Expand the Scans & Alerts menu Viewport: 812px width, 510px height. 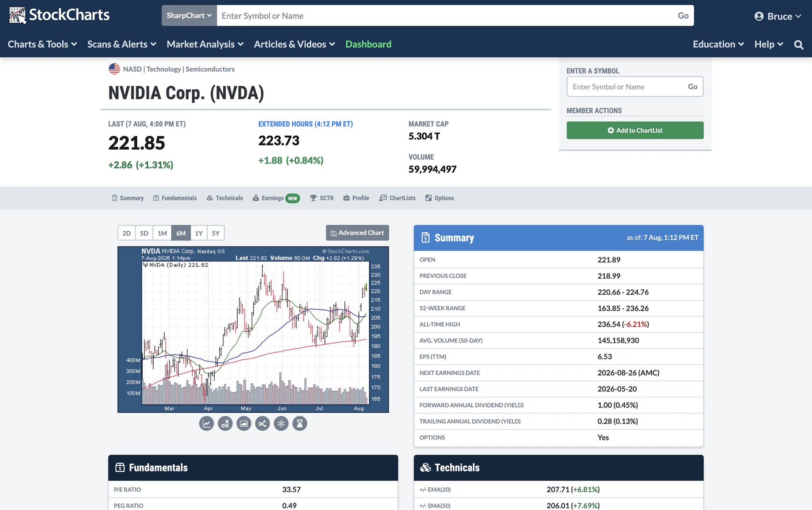(122, 44)
